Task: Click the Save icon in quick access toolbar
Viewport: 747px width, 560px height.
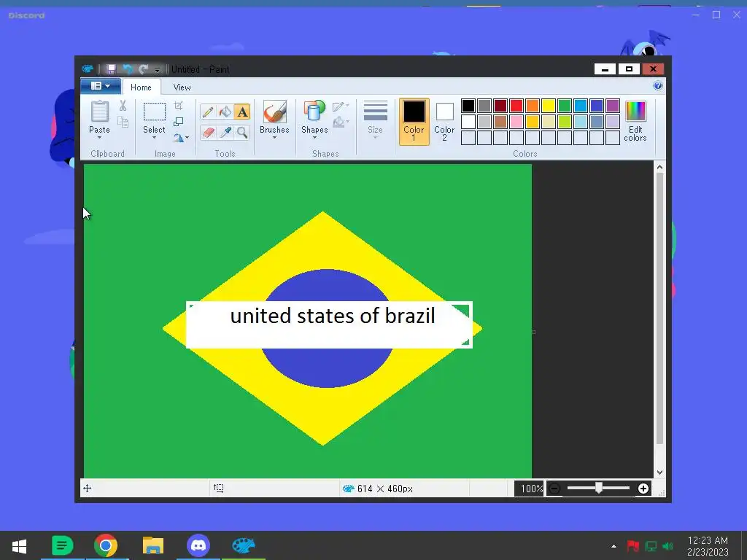Action: click(111, 69)
